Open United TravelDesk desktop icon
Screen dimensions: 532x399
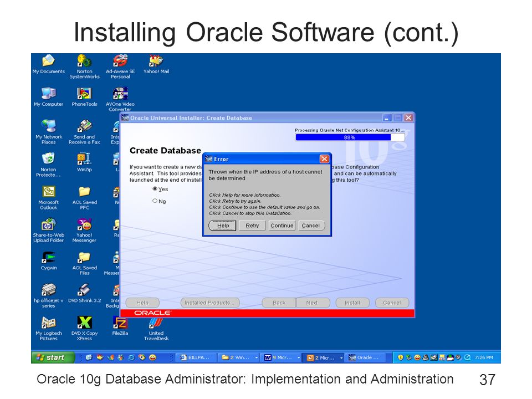pyautogui.click(x=156, y=329)
